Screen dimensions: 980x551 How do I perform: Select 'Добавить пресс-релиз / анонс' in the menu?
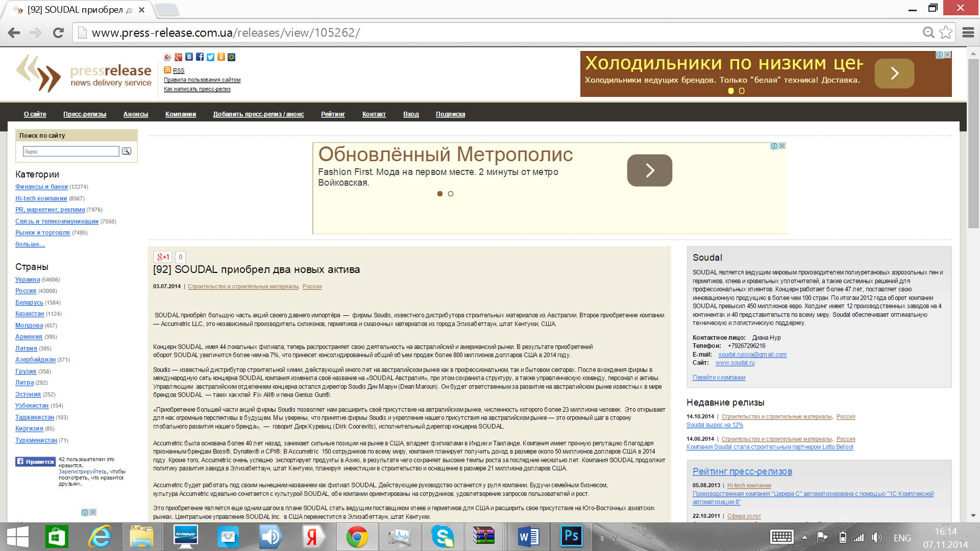(x=258, y=114)
